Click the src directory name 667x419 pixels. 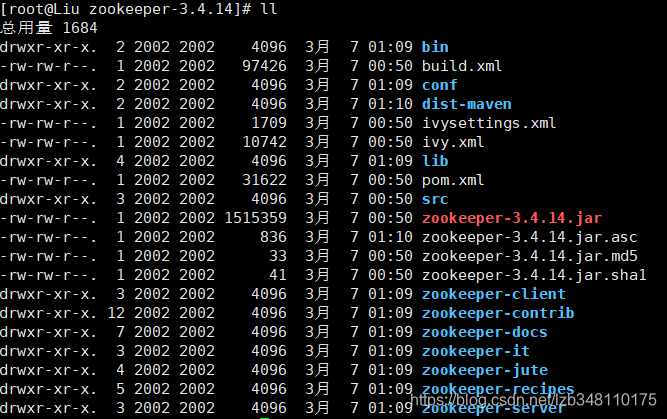point(435,199)
